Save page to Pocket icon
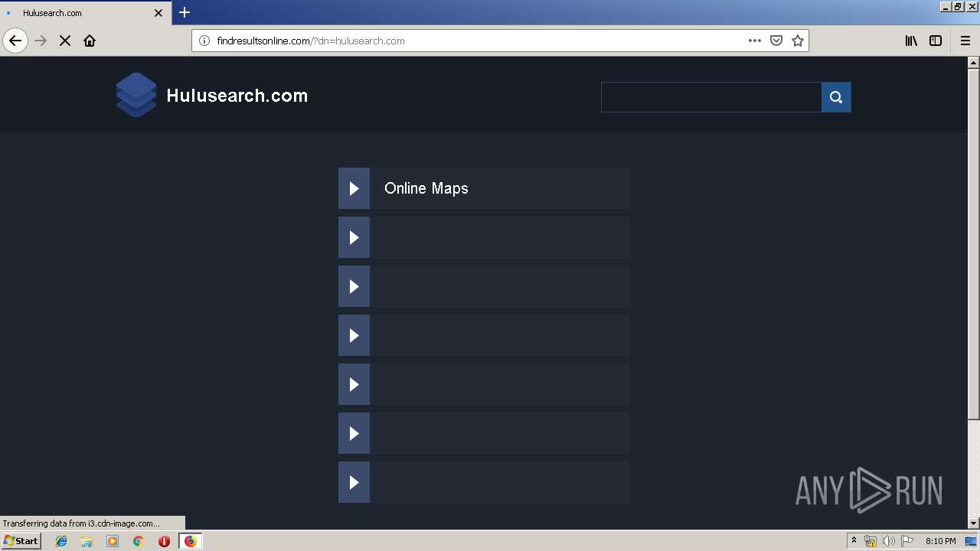The image size is (980, 551). pyautogui.click(x=776, y=41)
